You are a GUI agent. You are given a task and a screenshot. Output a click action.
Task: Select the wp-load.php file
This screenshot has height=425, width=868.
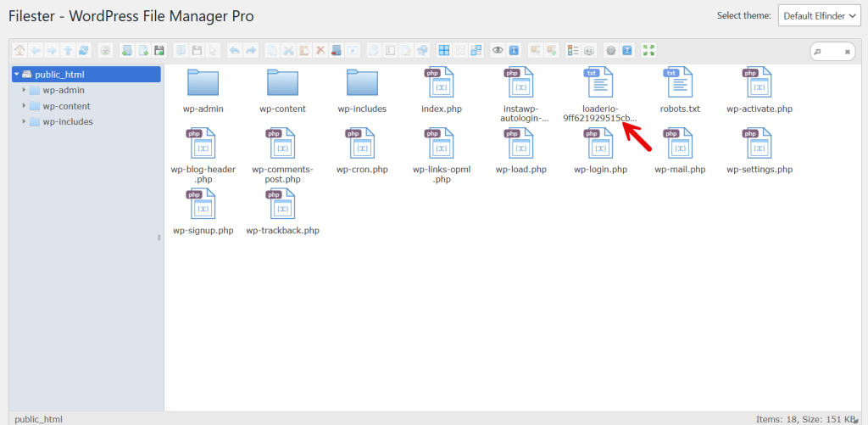[x=521, y=152]
